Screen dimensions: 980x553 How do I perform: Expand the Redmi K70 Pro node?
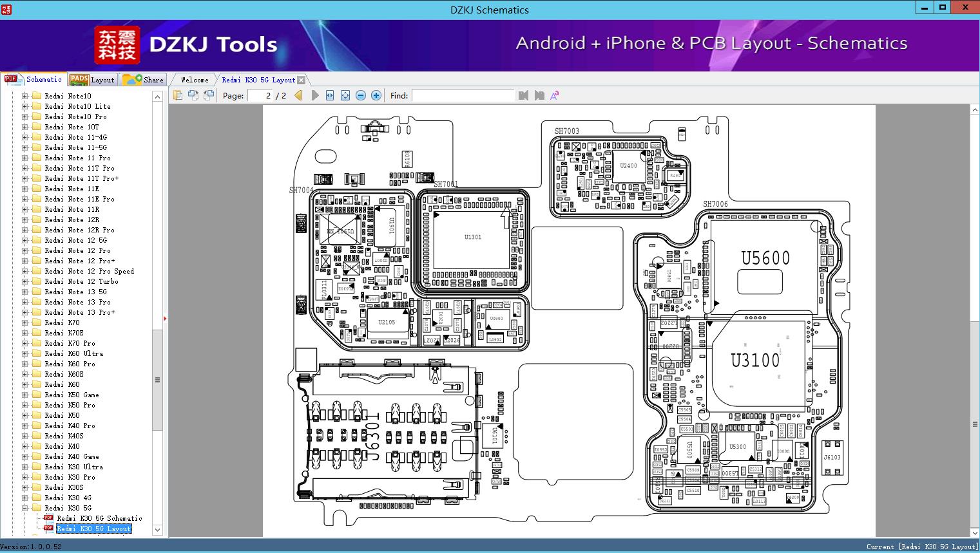[x=24, y=343]
